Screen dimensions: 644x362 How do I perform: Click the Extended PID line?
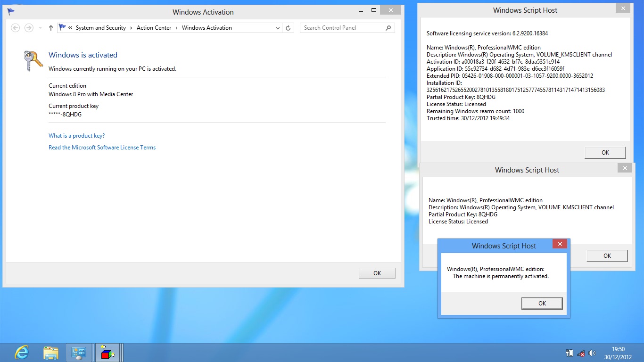coord(510,76)
